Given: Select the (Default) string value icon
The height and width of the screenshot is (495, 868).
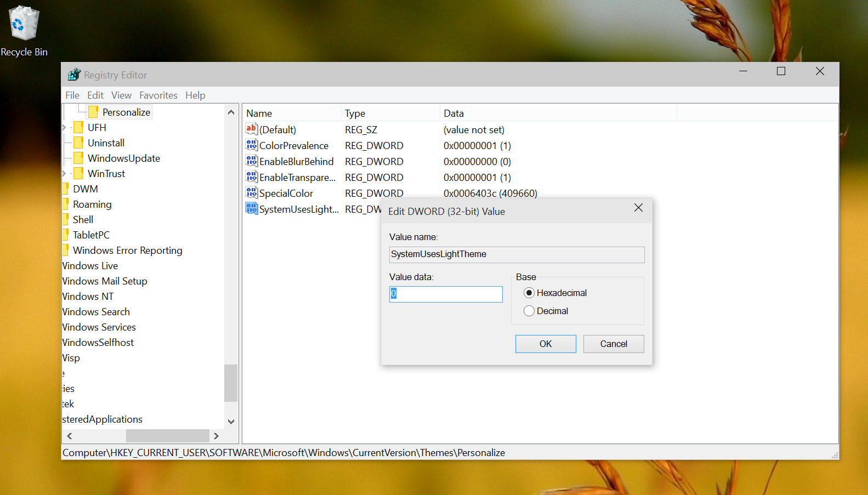Looking at the screenshot, I should (252, 129).
